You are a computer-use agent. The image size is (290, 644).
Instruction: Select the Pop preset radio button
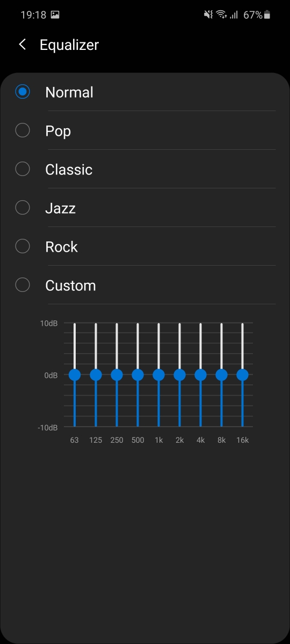(x=23, y=130)
